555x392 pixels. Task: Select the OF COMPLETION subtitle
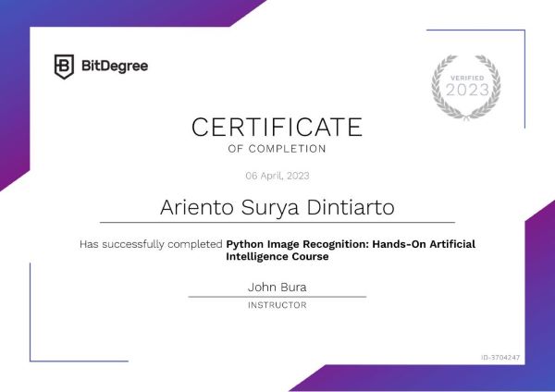pos(277,148)
